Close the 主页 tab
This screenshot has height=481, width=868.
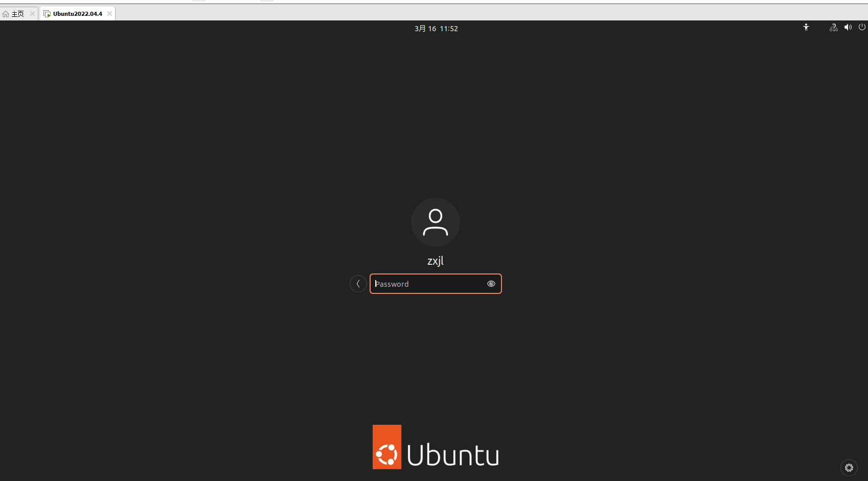pyautogui.click(x=32, y=14)
